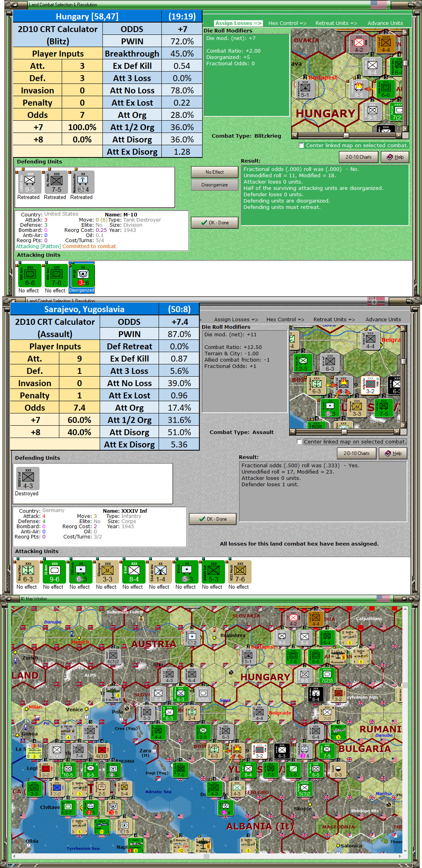Click Sarajevo minimap vertical scrollbar thumb
This screenshot has width=422, height=868.
click(404, 361)
